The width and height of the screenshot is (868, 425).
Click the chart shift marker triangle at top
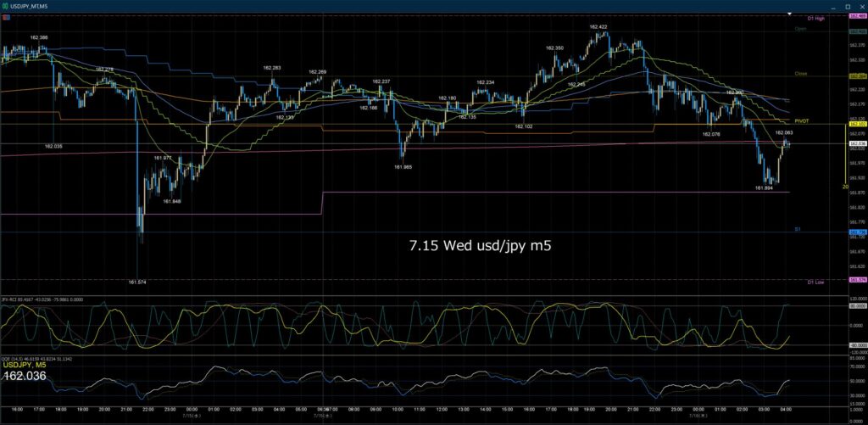pos(790,14)
